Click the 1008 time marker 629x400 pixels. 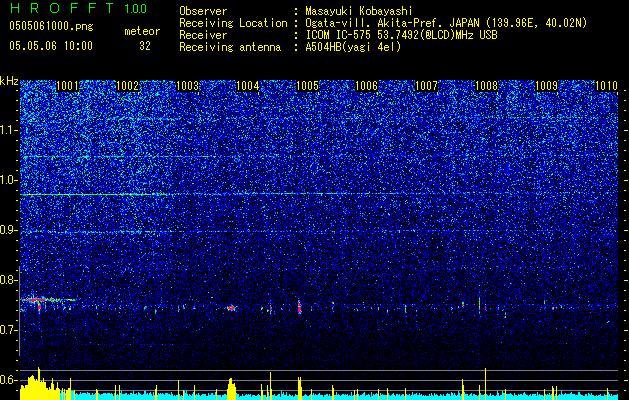coord(486,86)
